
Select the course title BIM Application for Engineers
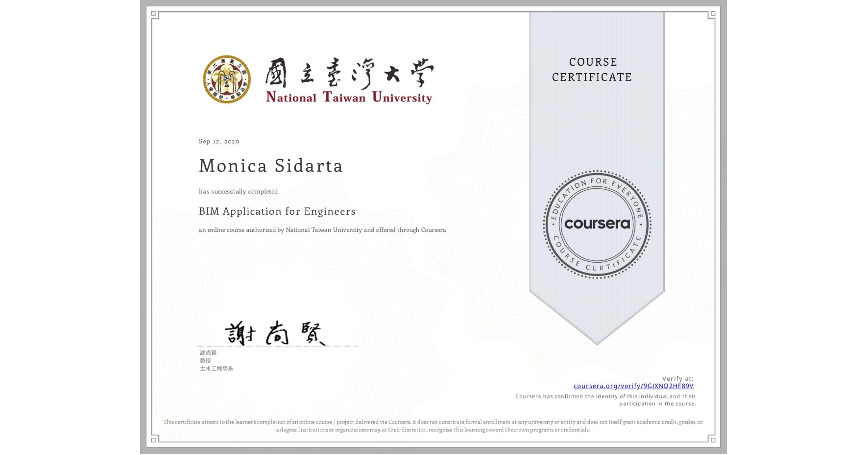tap(277, 211)
